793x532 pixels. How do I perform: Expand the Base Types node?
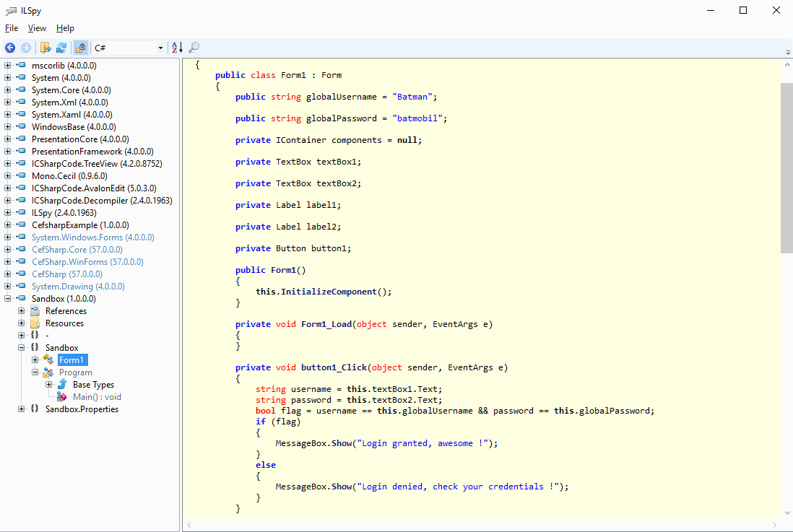coord(48,384)
